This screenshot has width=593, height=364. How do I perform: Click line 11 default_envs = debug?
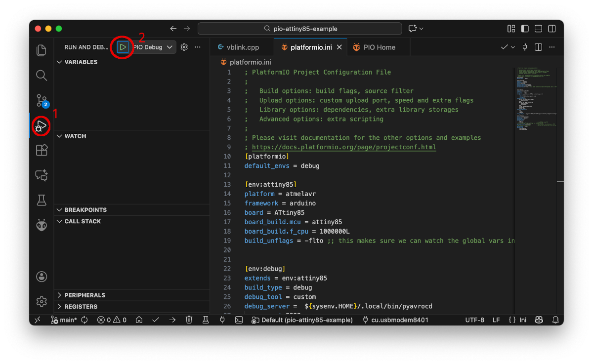coord(282,166)
